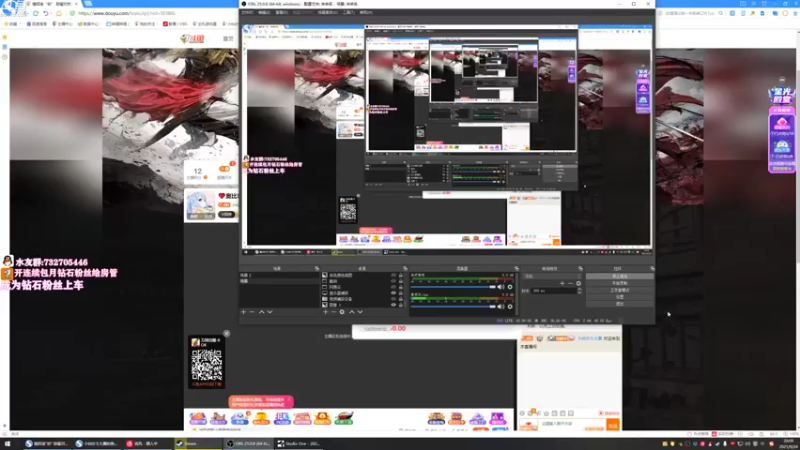Viewport: 800px width, 450px height.
Task: Add a scene transition with plus icon
Action: (562, 283)
